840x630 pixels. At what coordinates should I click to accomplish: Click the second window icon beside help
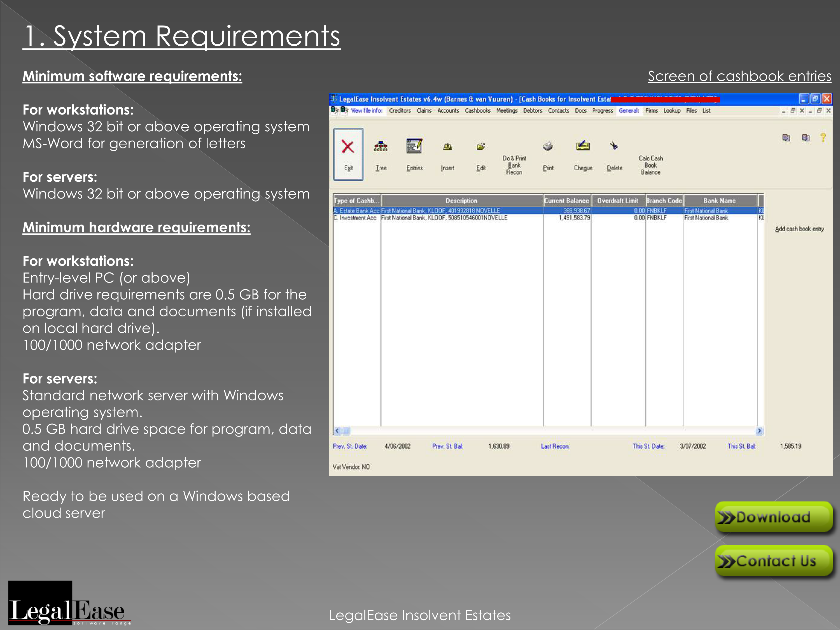(x=806, y=137)
